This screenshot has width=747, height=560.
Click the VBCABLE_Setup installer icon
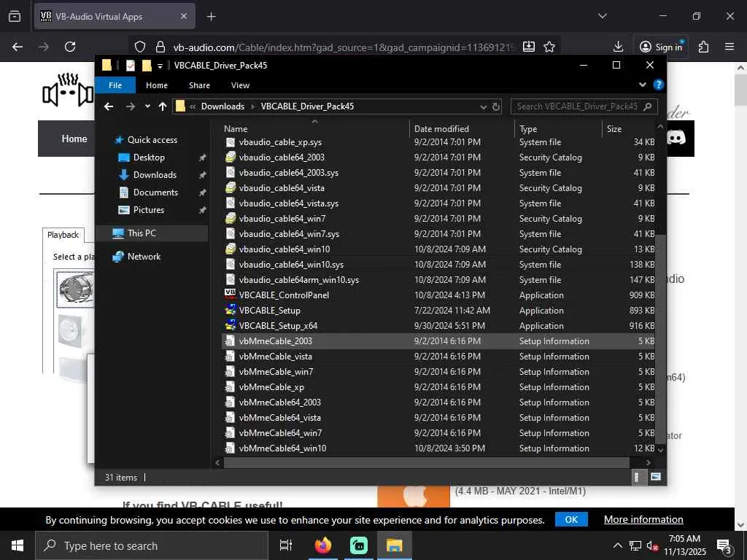tap(230, 310)
